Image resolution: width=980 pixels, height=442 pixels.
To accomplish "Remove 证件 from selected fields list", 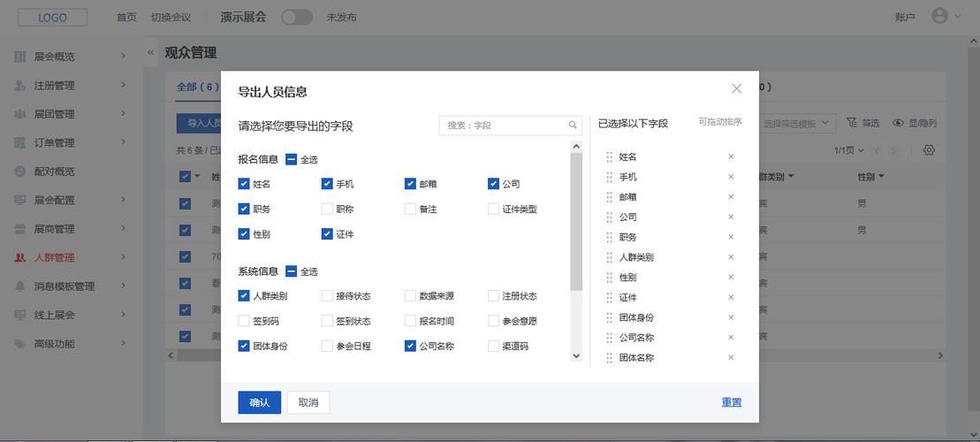I will click(x=731, y=297).
